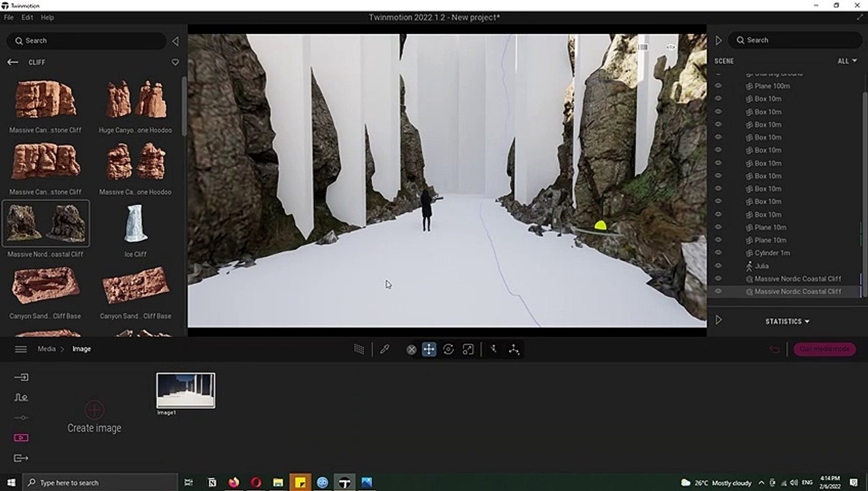The width and height of the screenshot is (868, 491).
Task: Open the ALL filter dropdown
Action: click(x=848, y=61)
